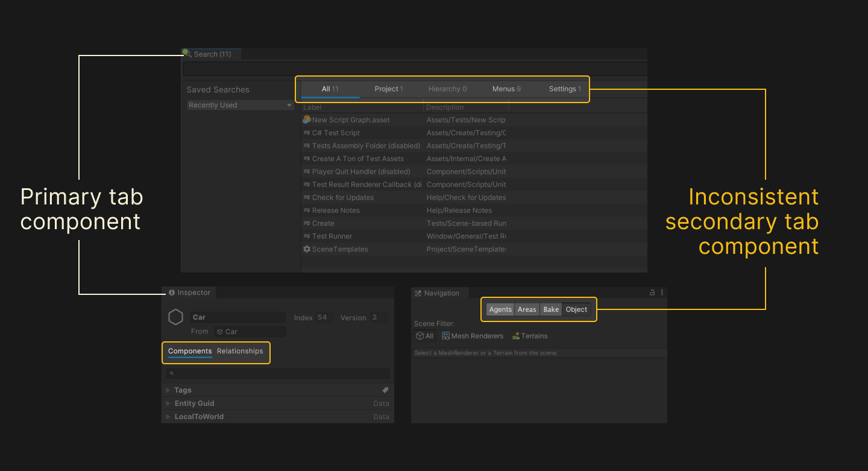Viewport: 868px width, 471px height.
Task: Open the Areas tab in Navigation
Action: point(527,309)
